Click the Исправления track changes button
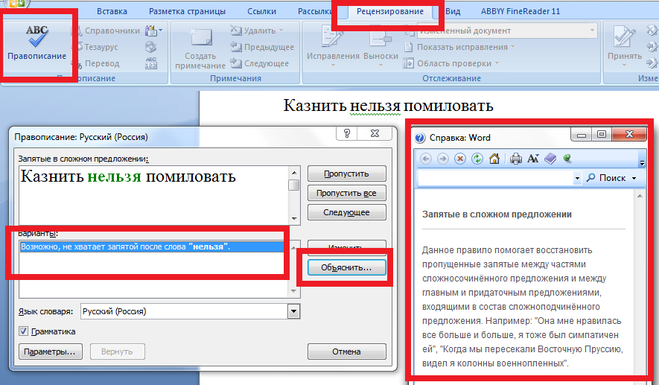 point(333,46)
